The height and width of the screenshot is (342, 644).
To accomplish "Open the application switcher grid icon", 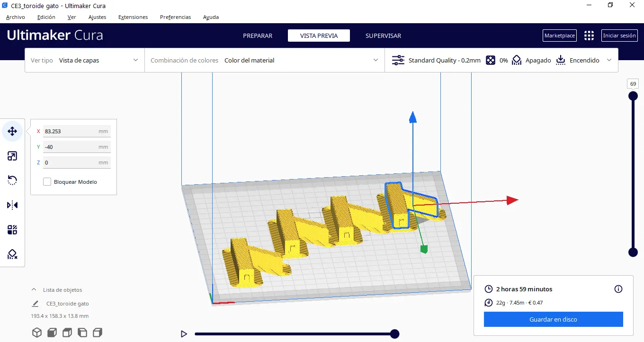I will 589,36.
